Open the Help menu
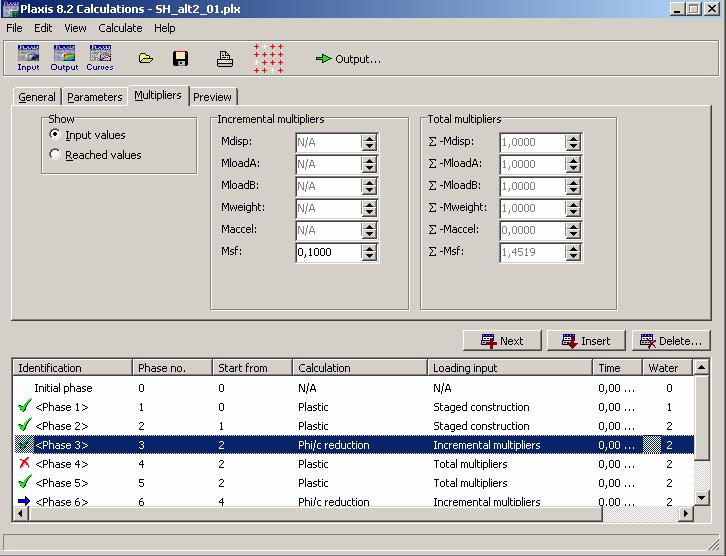This screenshot has width=726, height=556. [x=164, y=28]
